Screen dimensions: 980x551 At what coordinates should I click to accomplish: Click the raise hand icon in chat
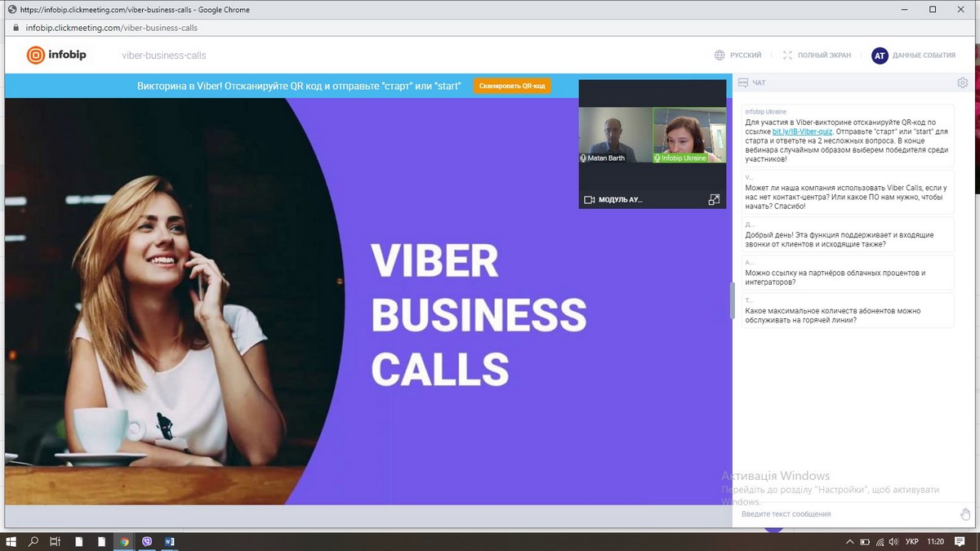click(965, 513)
